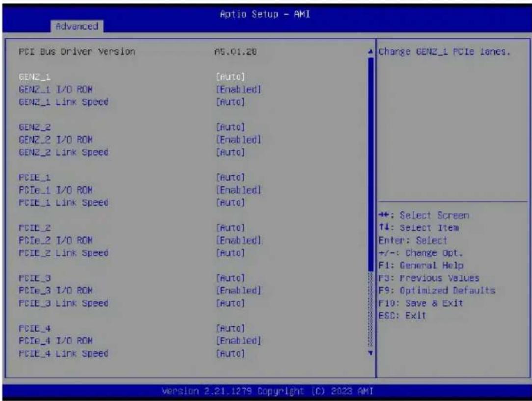Open GENZ_1 Link Speed Auto option
This screenshot has height=401, width=532.
(230, 102)
